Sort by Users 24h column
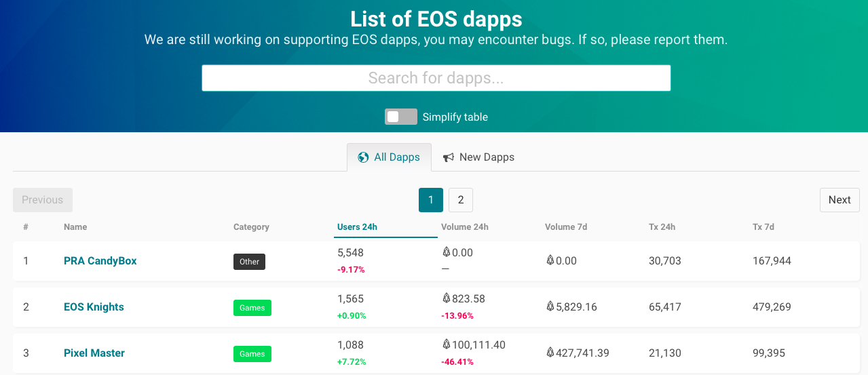868x375 pixels. [357, 227]
